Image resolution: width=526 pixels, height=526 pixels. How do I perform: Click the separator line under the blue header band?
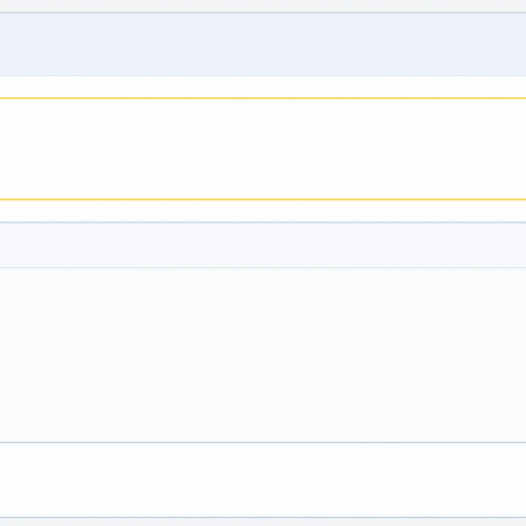coord(263,75)
